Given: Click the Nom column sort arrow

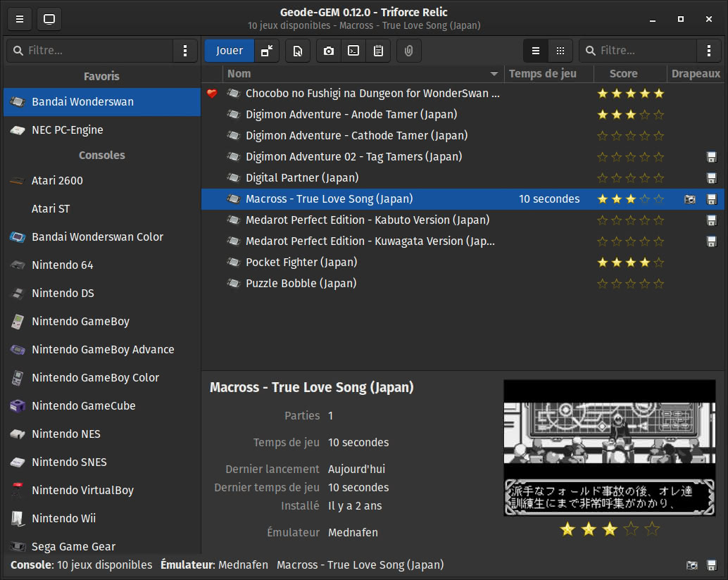Looking at the screenshot, I should pyautogui.click(x=494, y=74).
